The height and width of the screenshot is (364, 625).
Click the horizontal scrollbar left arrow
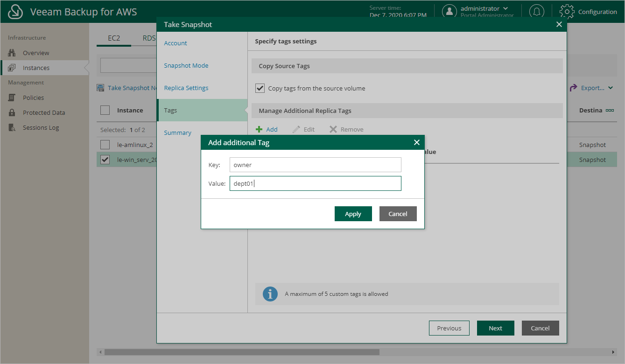tap(100, 352)
